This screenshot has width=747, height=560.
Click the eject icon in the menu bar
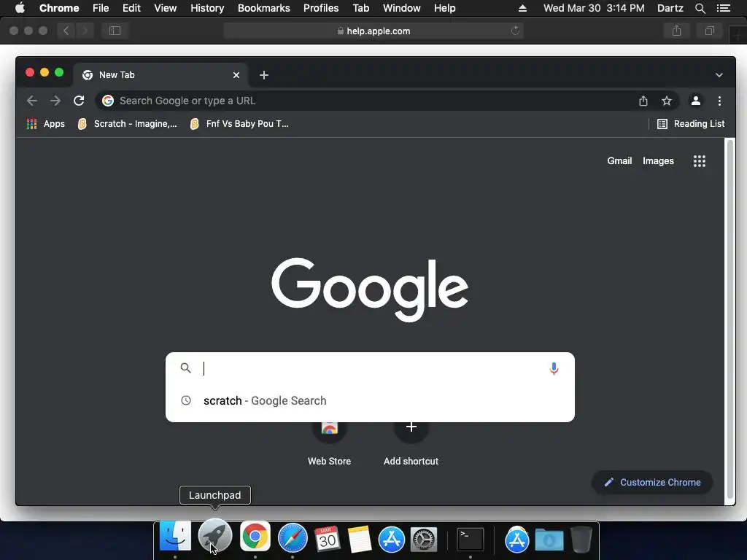coord(522,8)
